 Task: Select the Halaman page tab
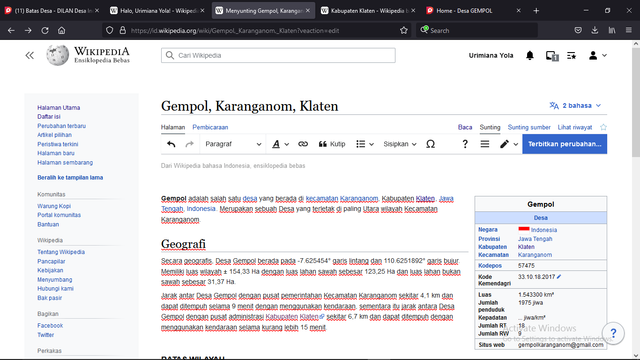[173, 127]
